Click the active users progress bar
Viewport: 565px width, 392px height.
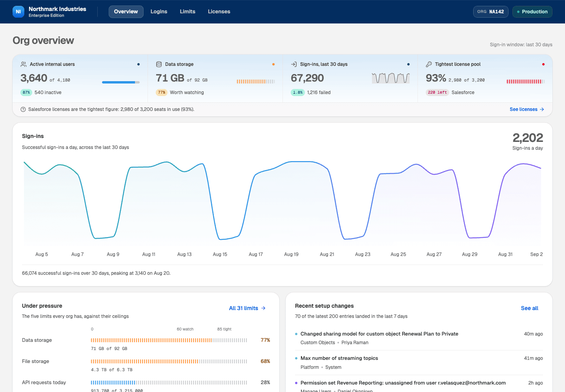(x=121, y=82)
